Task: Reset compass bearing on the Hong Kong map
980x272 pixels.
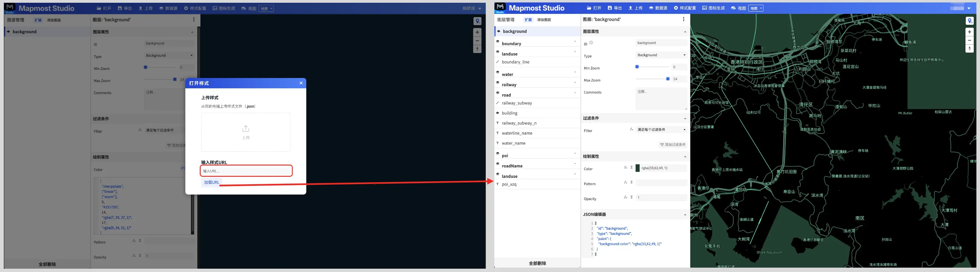Action: tap(970, 49)
